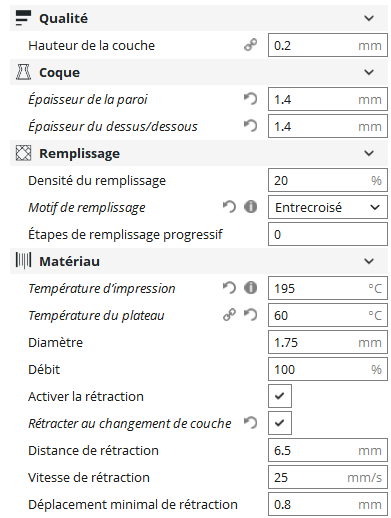Image resolution: width=391 pixels, height=518 pixels.
Task: Collapse the Remplissage section
Action: [369, 153]
